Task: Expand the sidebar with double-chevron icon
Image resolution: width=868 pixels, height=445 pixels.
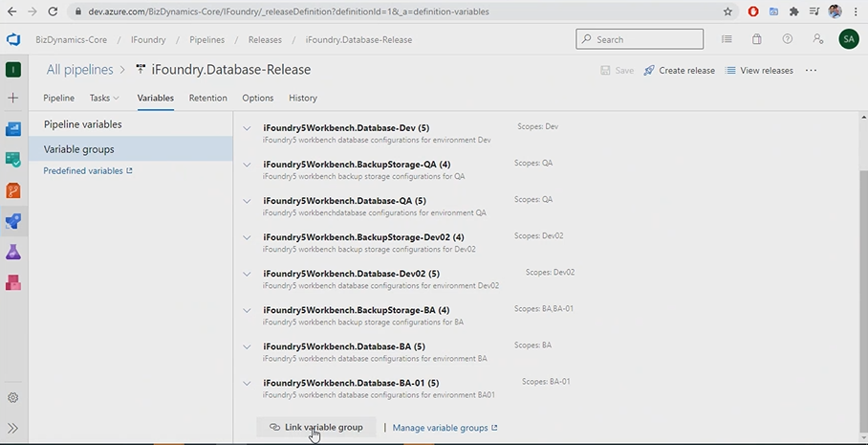Action: tap(13, 428)
